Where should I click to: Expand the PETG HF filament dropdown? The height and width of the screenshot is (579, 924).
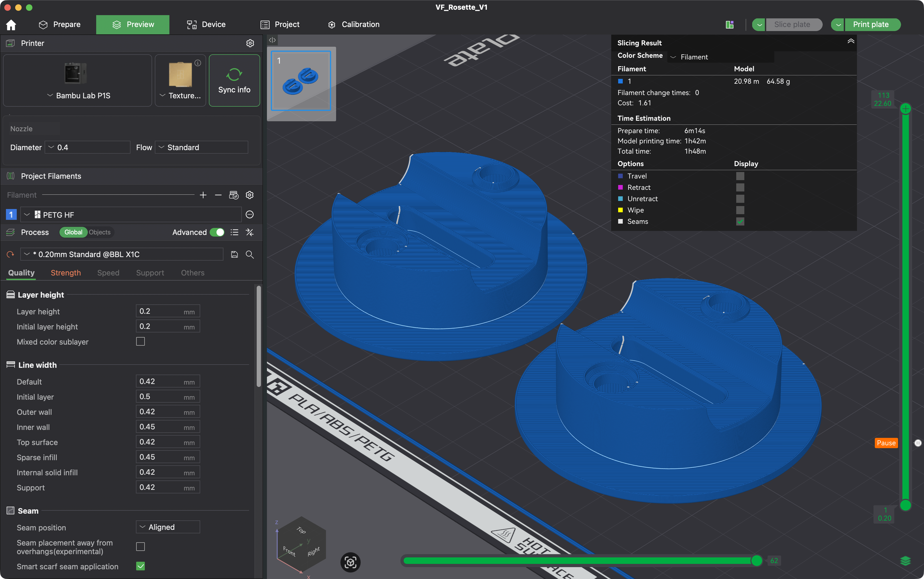[131, 215]
